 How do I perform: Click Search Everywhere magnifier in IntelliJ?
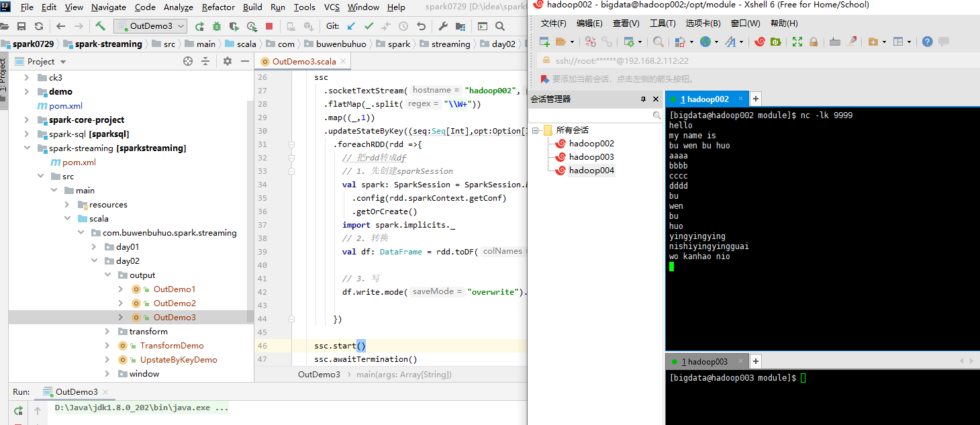point(500,26)
